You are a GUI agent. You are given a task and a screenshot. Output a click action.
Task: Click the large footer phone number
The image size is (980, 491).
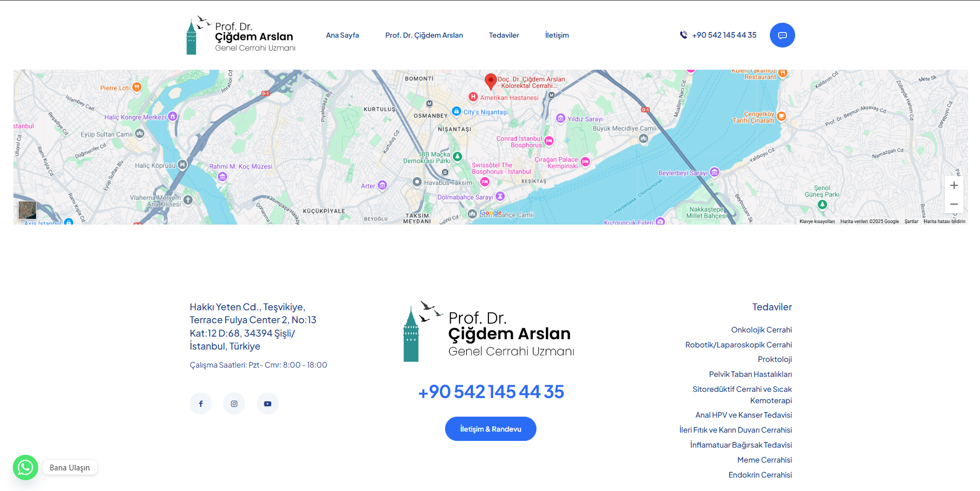pyautogui.click(x=491, y=392)
